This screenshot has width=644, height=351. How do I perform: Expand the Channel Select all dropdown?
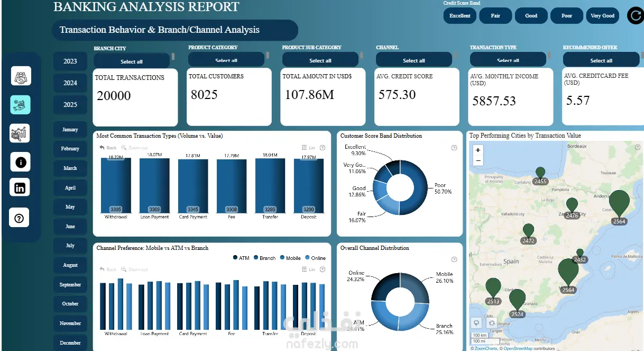point(413,60)
